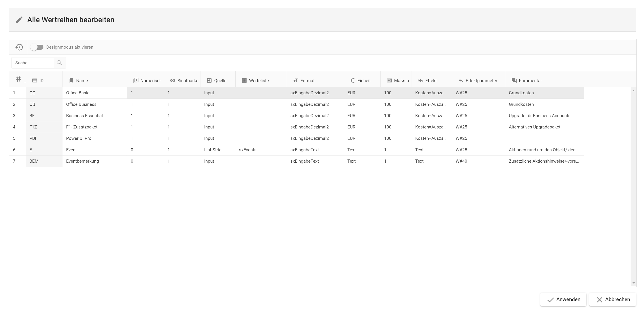Click the search magnifier icon
Viewport: 644px width, 311px height.
[x=59, y=63]
